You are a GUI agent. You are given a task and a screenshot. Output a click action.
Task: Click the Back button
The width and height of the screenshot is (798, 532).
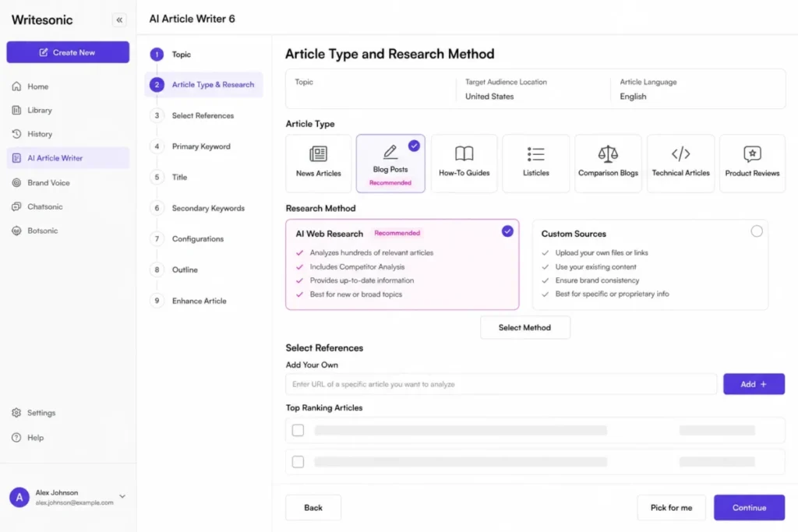tap(313, 508)
